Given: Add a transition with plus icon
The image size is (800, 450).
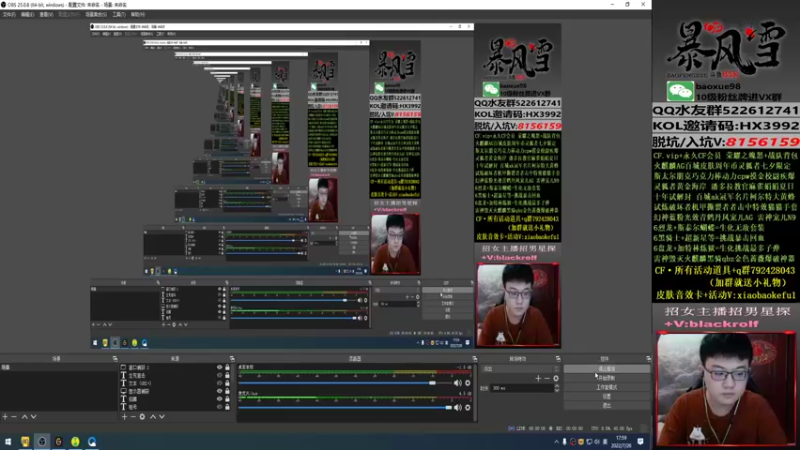Looking at the screenshot, I should (538, 379).
